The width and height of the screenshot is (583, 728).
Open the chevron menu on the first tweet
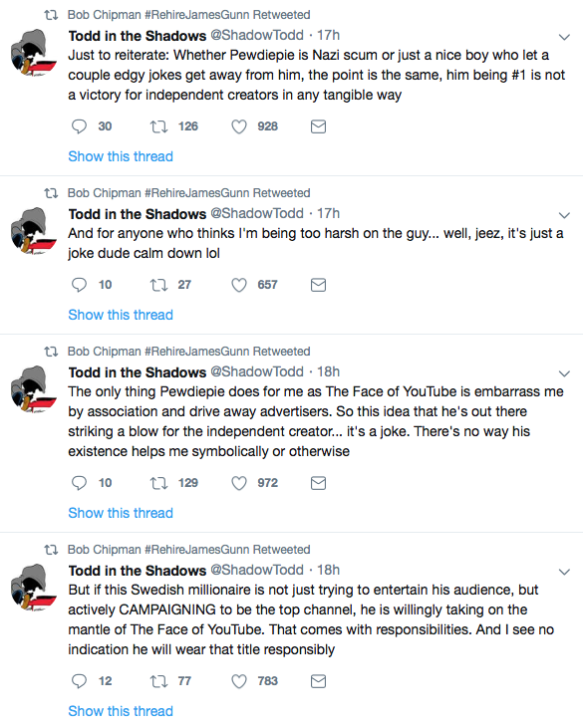564,37
